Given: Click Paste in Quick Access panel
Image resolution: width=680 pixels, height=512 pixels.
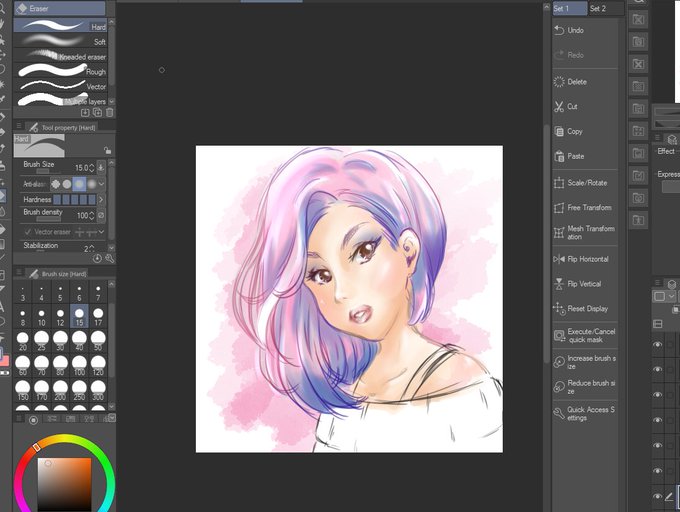Looking at the screenshot, I should (x=585, y=156).
